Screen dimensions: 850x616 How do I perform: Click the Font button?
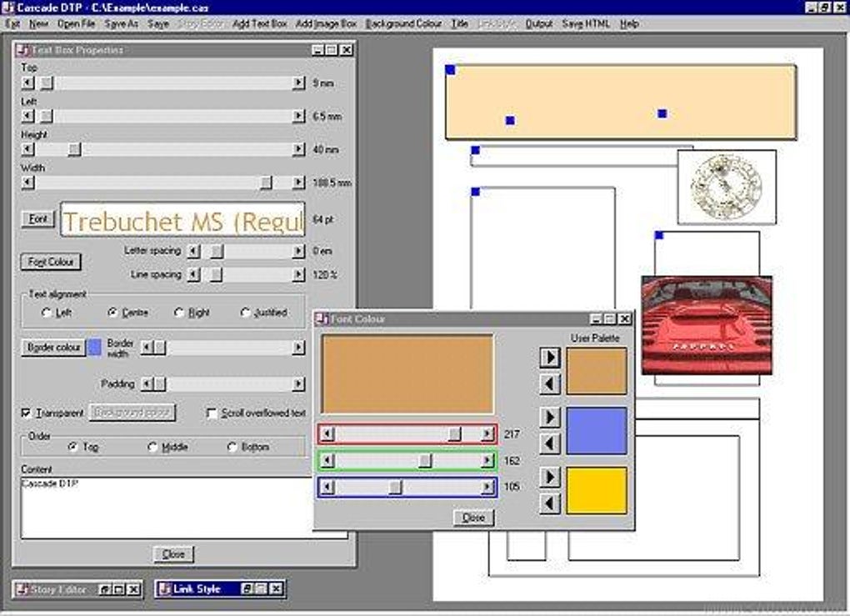pos(38,218)
